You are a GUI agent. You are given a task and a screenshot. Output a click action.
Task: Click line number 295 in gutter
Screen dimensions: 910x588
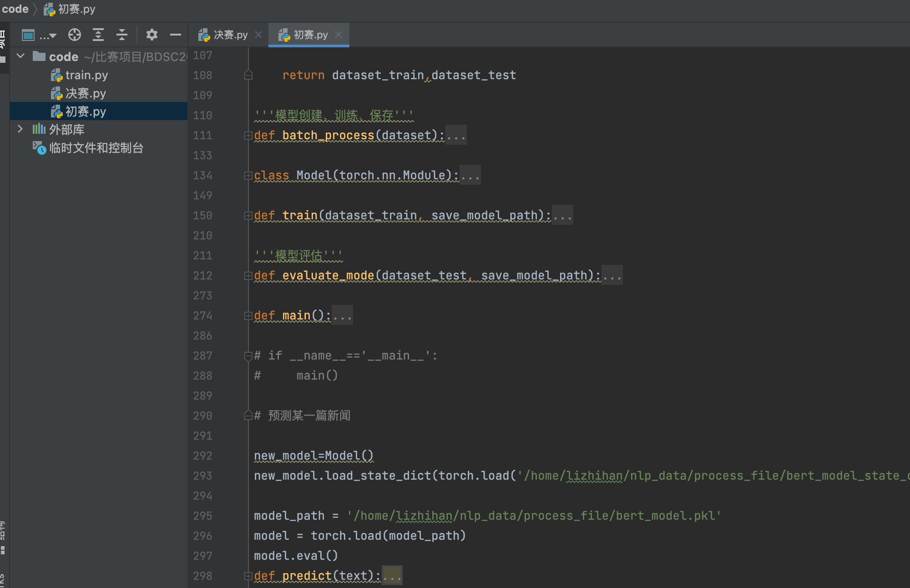pos(202,516)
